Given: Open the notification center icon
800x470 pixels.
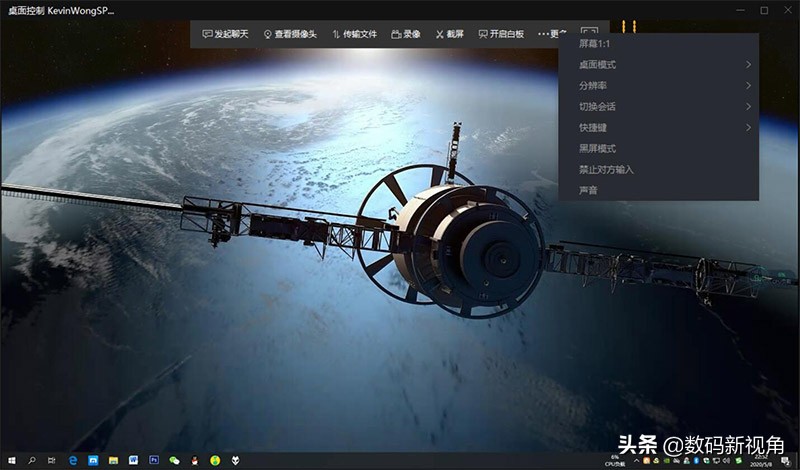Looking at the screenshot, I should point(787,461).
